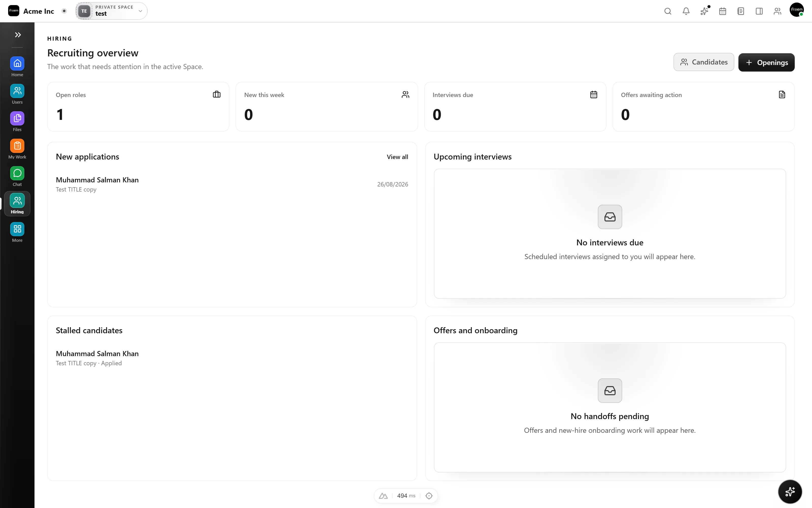The image size is (812, 508).
Task: Open My Work in the sidebar
Action: coord(17,149)
